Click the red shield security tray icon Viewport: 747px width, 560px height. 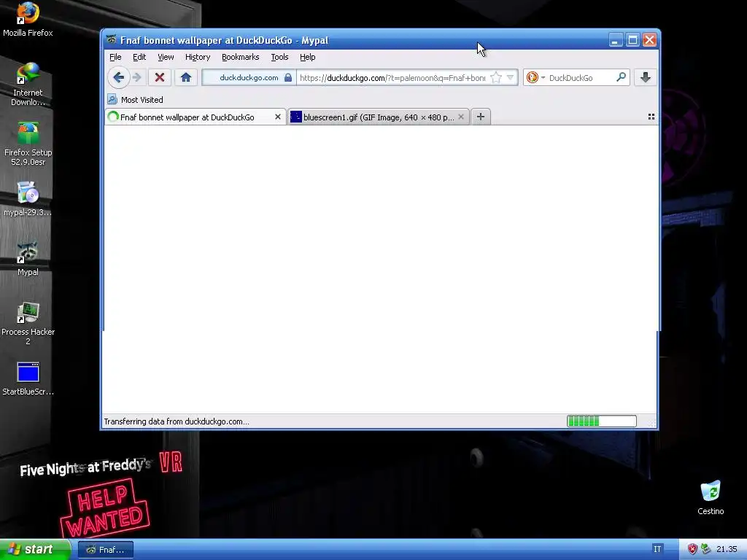point(692,549)
